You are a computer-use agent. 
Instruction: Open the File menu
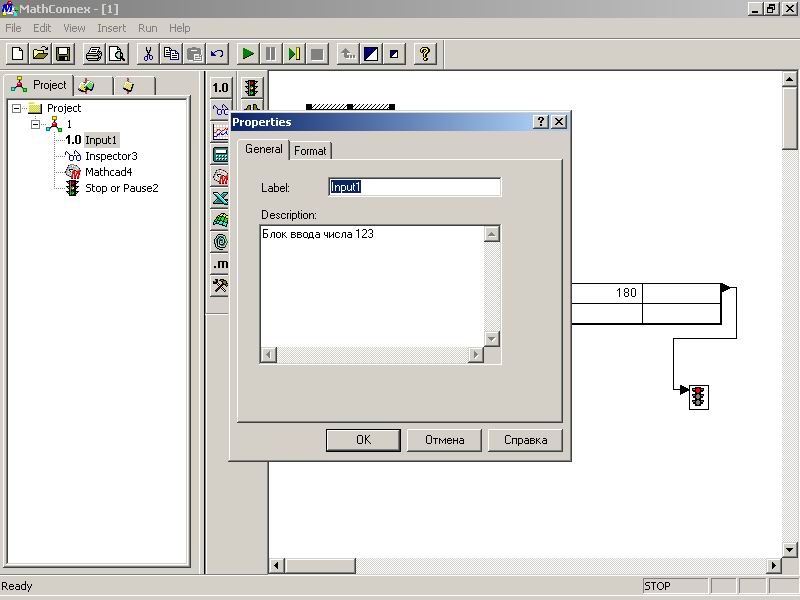pyautogui.click(x=13, y=28)
